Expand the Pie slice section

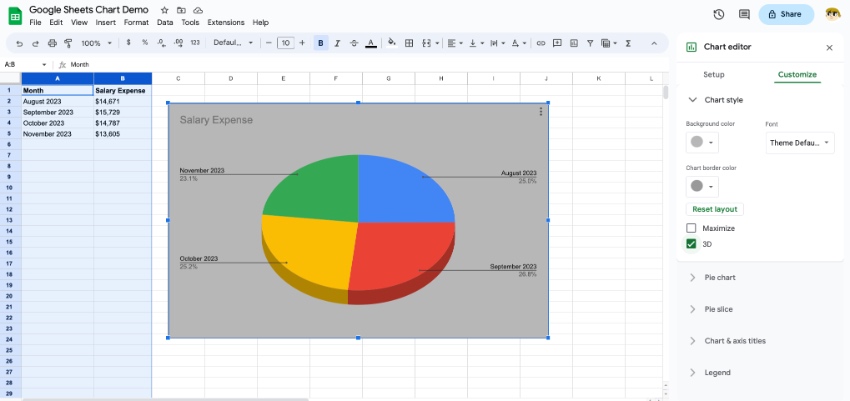pyautogui.click(x=692, y=309)
